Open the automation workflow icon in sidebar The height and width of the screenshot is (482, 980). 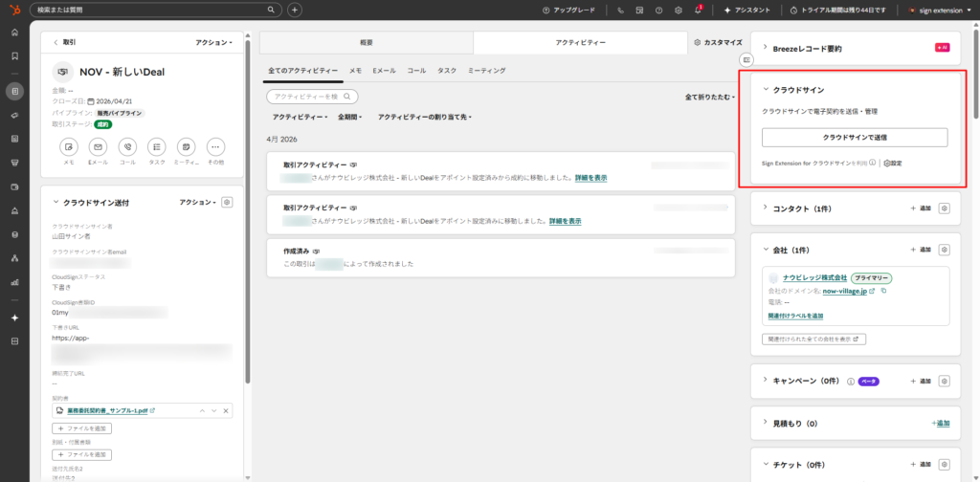pyautogui.click(x=14, y=258)
